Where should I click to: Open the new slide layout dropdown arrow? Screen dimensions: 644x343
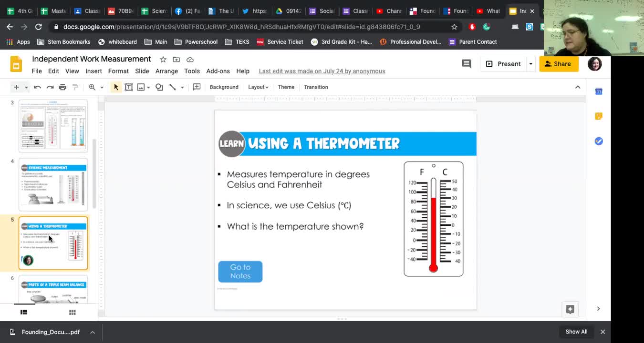click(26, 87)
